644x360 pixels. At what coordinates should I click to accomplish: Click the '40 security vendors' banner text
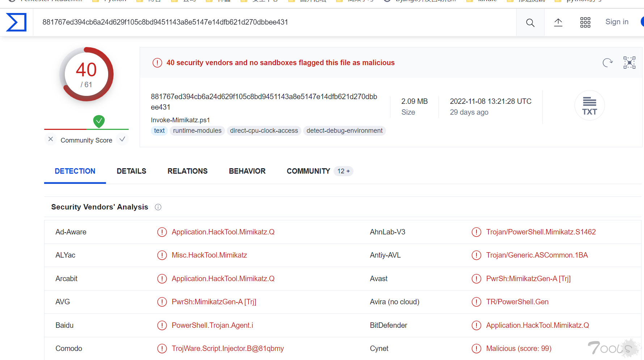point(280,63)
